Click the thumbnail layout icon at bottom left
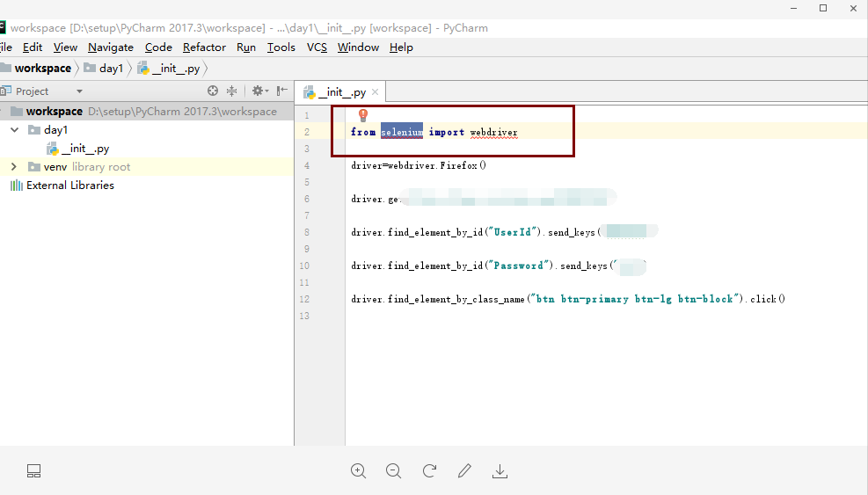 point(33,471)
